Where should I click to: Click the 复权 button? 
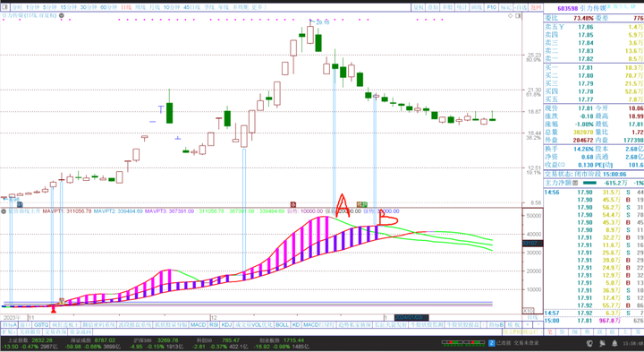pos(418,7)
